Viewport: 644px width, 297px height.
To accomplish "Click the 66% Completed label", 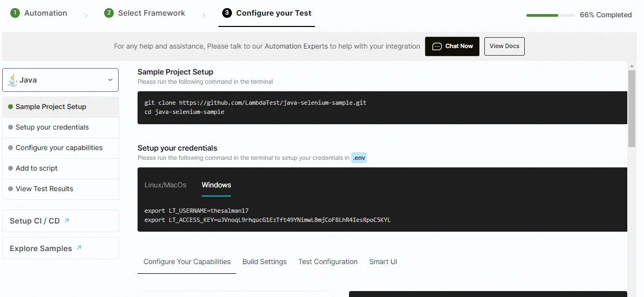I will click(605, 15).
